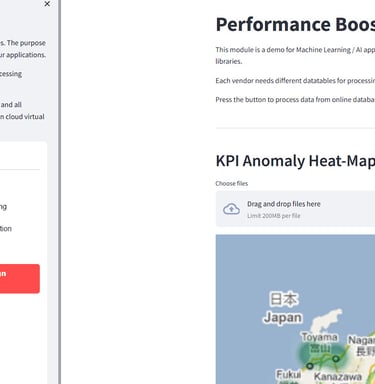Click the Japan label on the map
375x384 pixels.
[x=283, y=317]
